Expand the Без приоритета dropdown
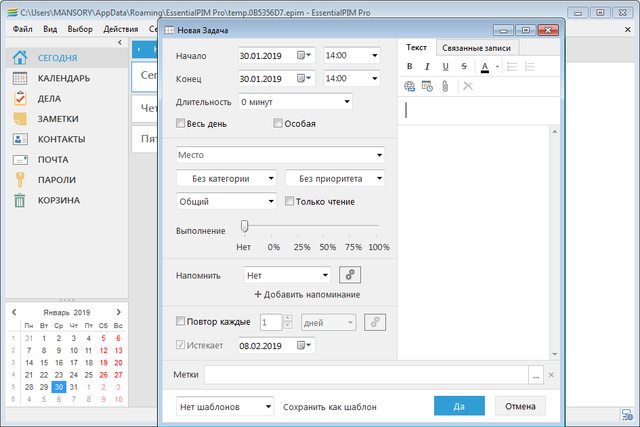This screenshot has height=427, width=640. pos(336,178)
